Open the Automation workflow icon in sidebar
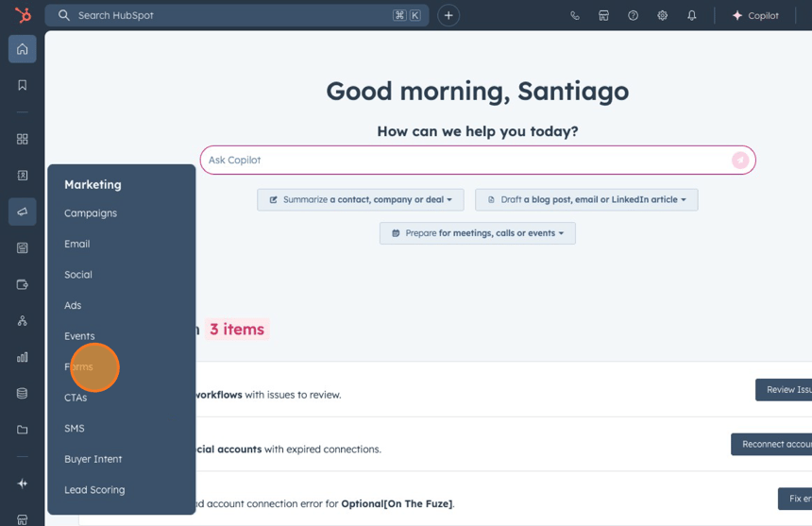 coord(23,321)
